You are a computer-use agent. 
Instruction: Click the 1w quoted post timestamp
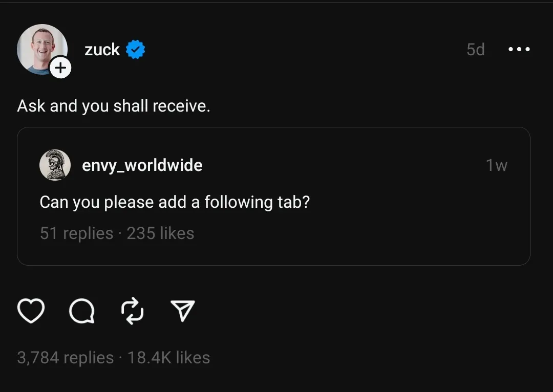click(x=496, y=165)
